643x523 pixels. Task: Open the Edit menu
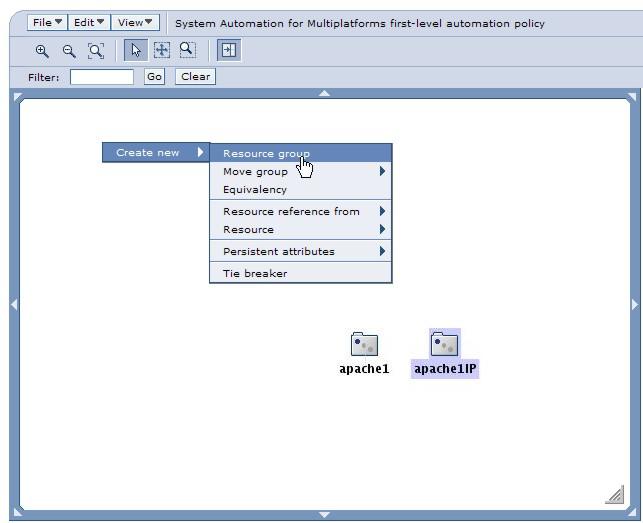point(89,22)
